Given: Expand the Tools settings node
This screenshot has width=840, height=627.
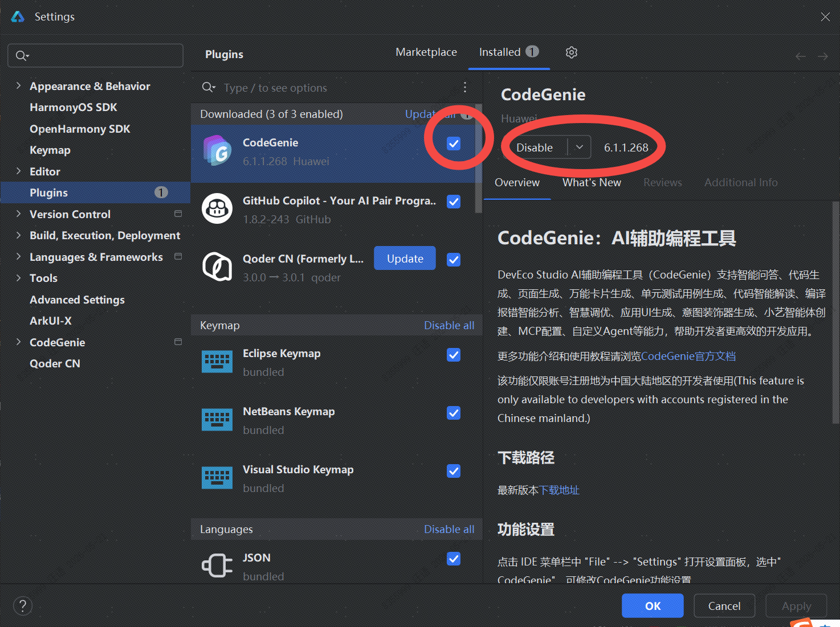Looking at the screenshot, I should [x=18, y=278].
